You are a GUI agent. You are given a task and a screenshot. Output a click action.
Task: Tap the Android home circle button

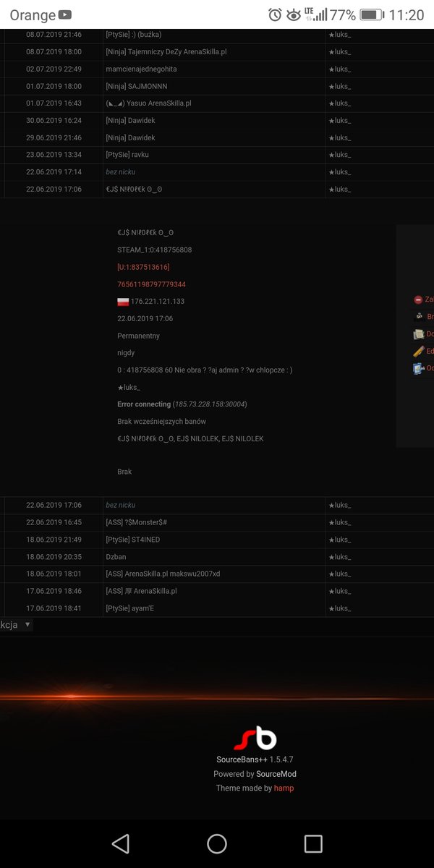(x=217, y=843)
